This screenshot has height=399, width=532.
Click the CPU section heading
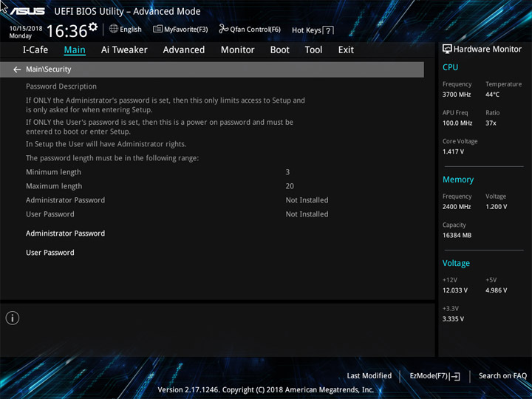pyautogui.click(x=450, y=67)
